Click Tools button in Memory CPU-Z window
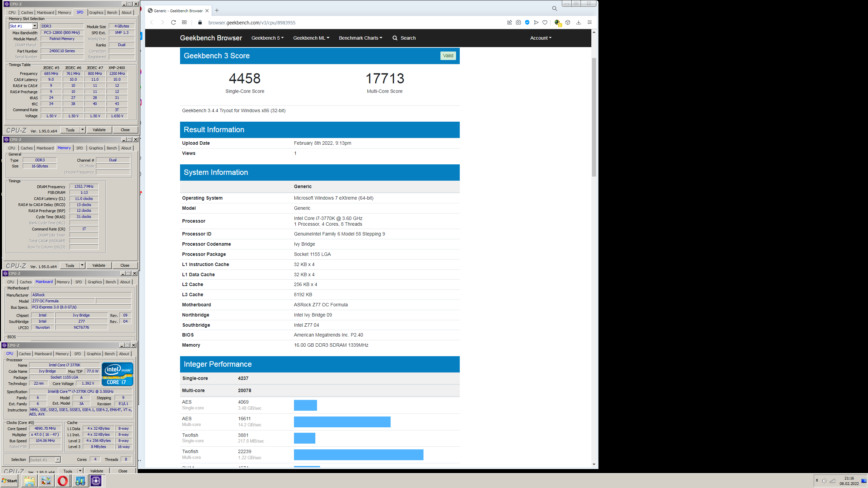The height and width of the screenshot is (488, 868). (x=70, y=265)
